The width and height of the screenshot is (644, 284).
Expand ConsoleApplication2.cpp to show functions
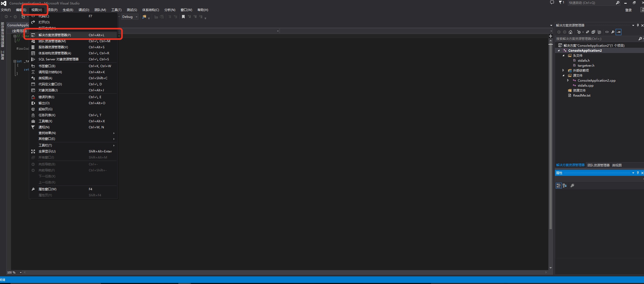click(x=568, y=81)
